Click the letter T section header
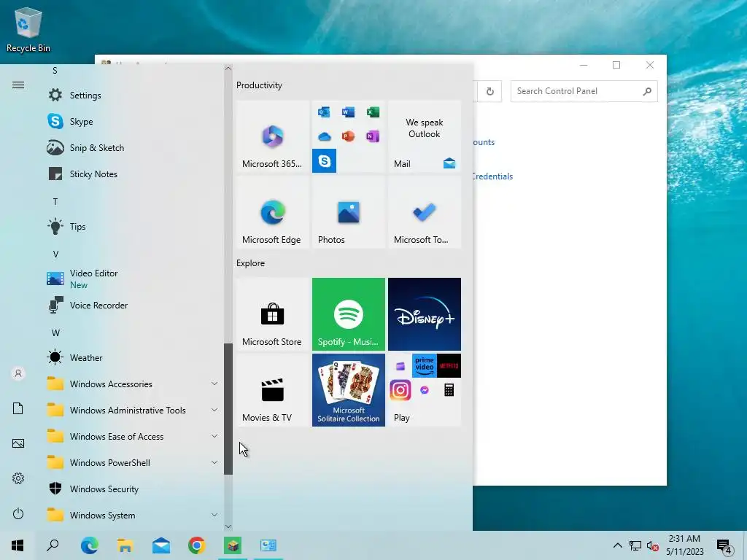The image size is (747, 560). [55, 201]
